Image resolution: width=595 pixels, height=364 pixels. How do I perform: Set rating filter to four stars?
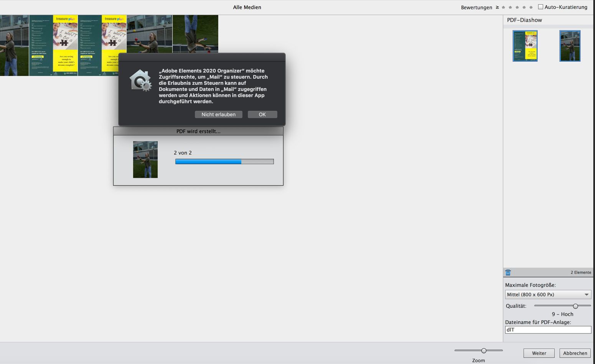pyautogui.click(x=524, y=7)
